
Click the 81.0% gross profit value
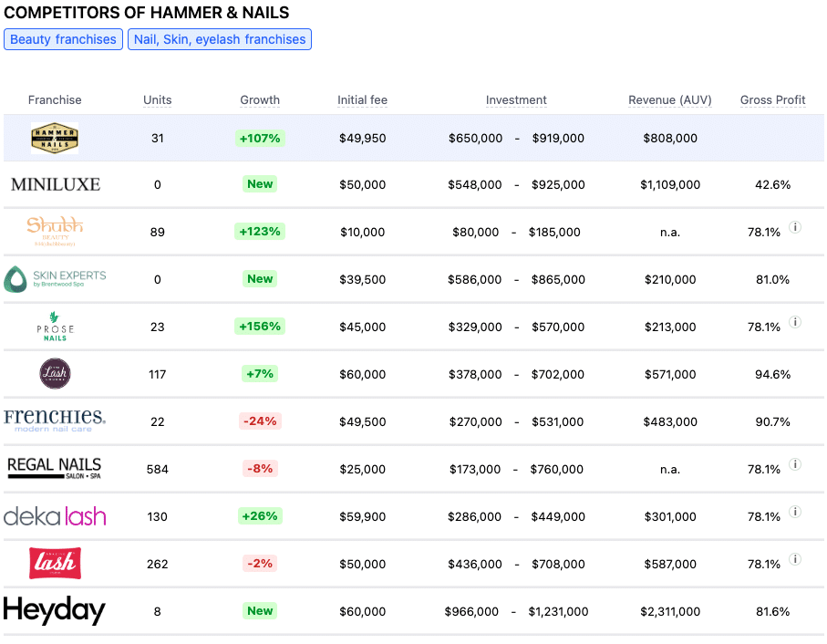[772, 279]
